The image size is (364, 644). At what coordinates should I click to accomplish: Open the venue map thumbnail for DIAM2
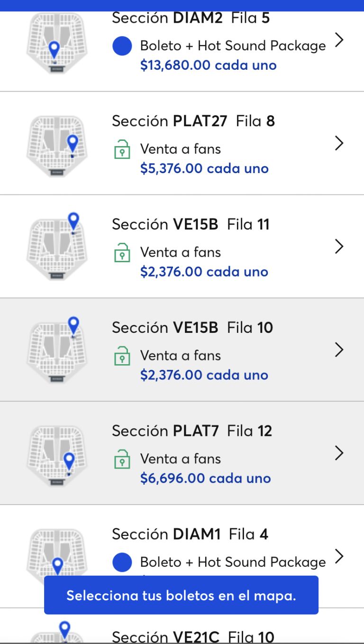57,44
